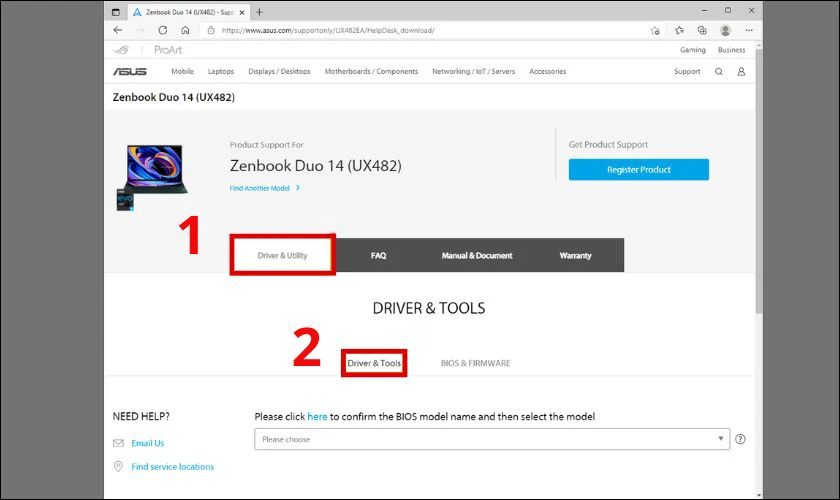Click the help question mark icon
The width and height of the screenshot is (840, 500).
click(x=740, y=439)
